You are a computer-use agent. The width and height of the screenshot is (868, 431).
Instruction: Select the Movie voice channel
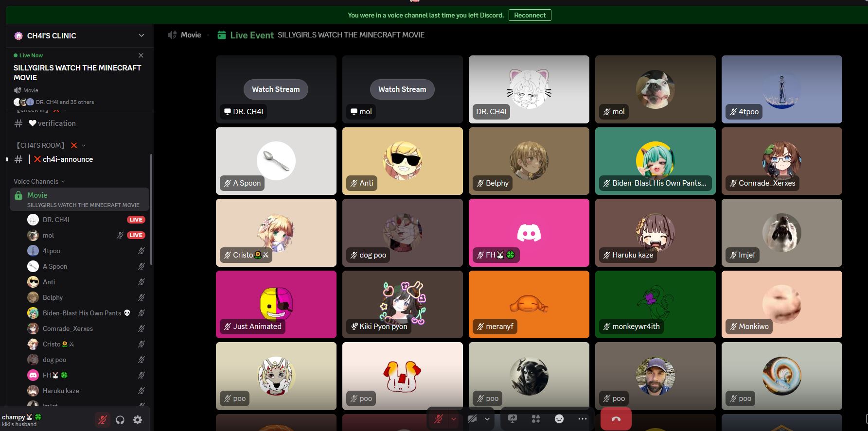(x=79, y=199)
